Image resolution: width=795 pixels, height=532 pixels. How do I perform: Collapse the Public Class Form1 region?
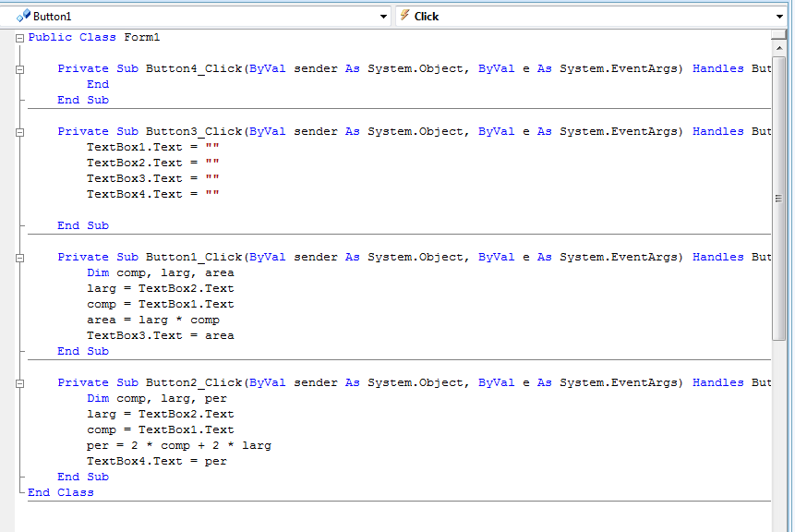pyautogui.click(x=19, y=38)
